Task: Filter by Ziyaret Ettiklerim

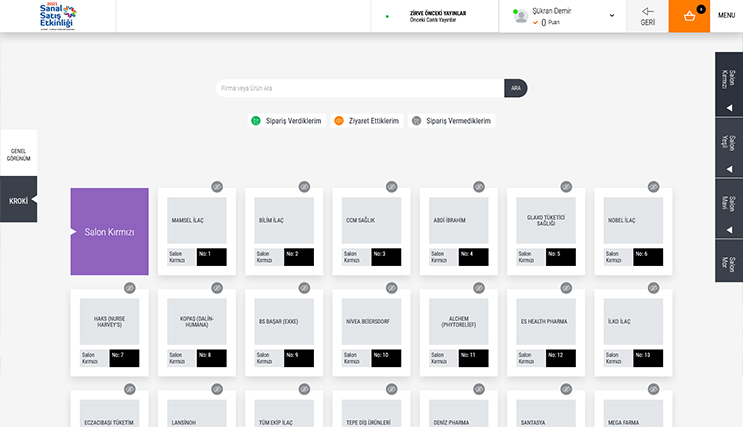Action: [367, 121]
